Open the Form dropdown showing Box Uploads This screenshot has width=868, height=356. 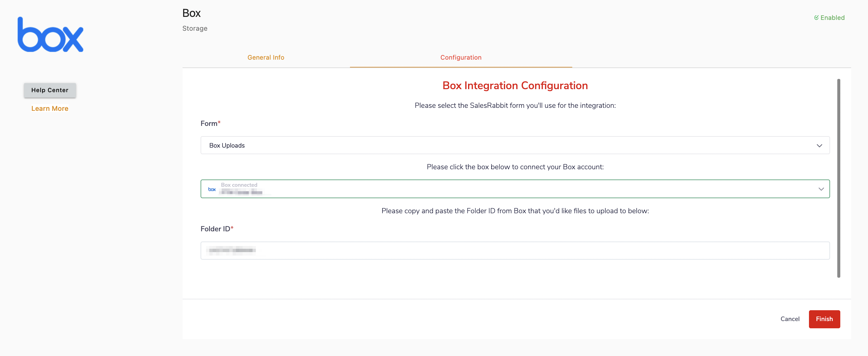tap(515, 145)
